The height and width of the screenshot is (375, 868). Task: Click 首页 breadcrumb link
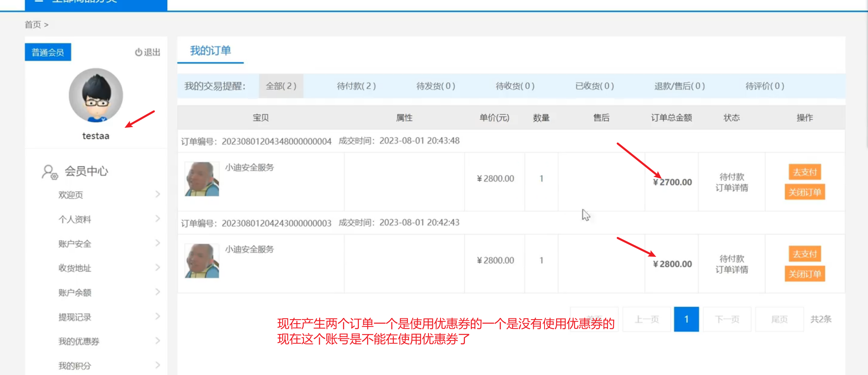pyautogui.click(x=33, y=25)
